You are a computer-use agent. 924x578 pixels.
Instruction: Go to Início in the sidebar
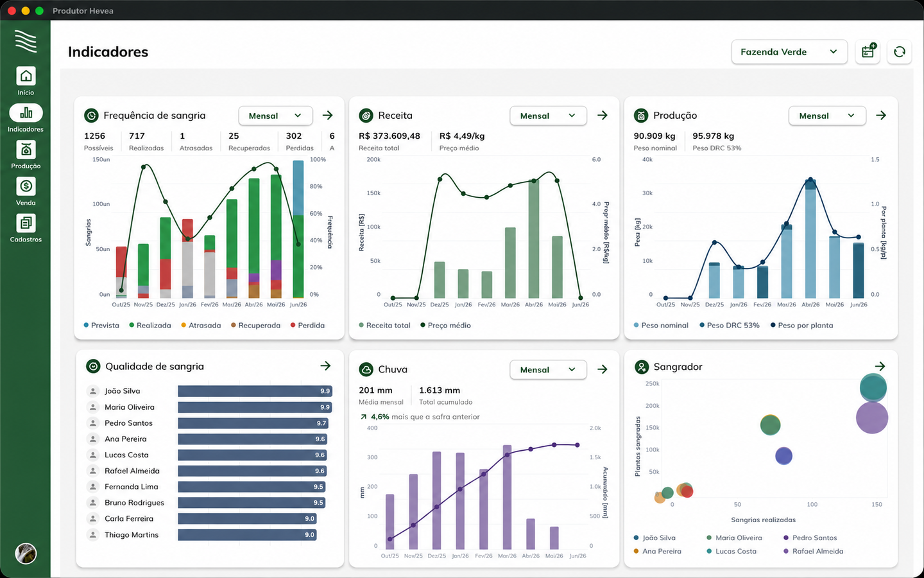(26, 81)
